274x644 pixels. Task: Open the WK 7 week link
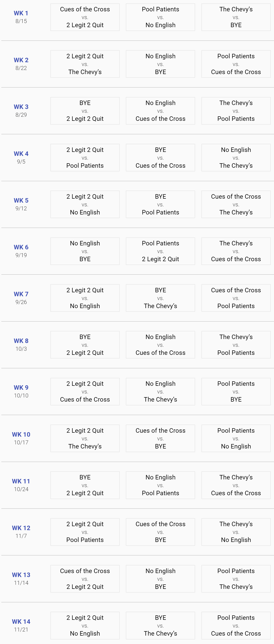coord(21,294)
